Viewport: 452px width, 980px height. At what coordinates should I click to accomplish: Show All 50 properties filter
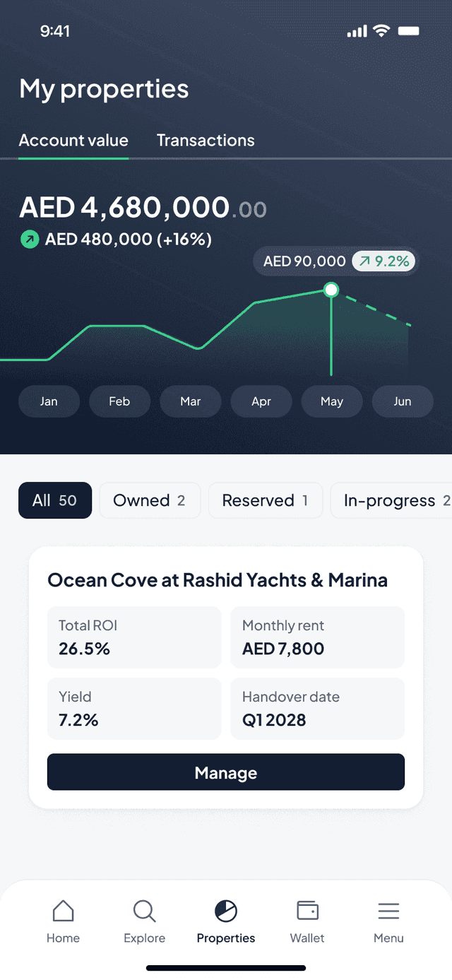(55, 500)
